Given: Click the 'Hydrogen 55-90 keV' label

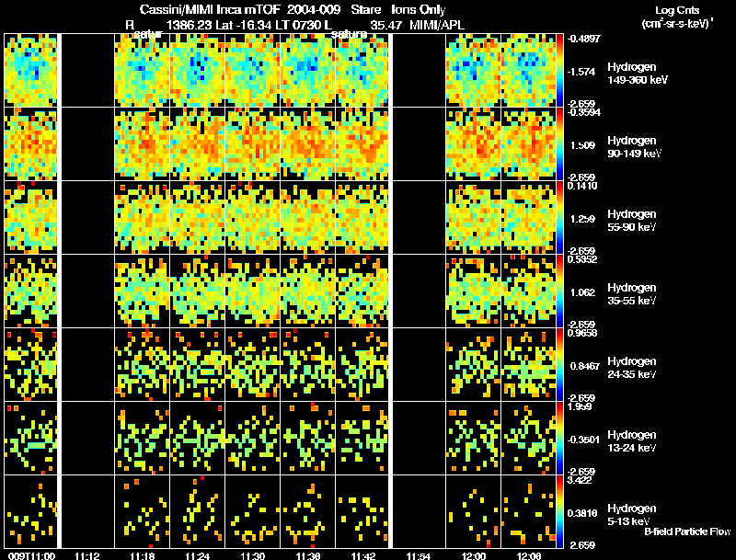Looking at the screenshot, I should coord(632,221).
